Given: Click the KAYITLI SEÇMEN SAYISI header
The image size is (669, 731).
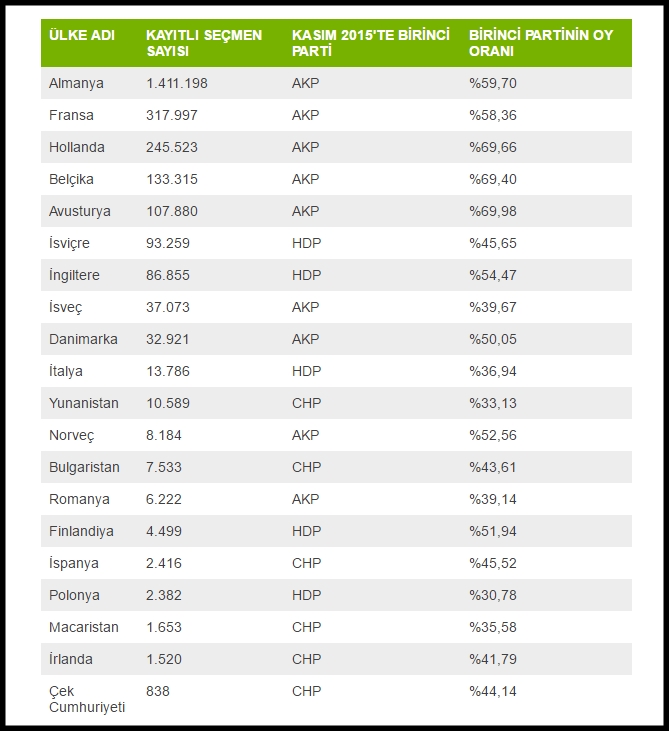Looking at the screenshot, I should 204,43.
